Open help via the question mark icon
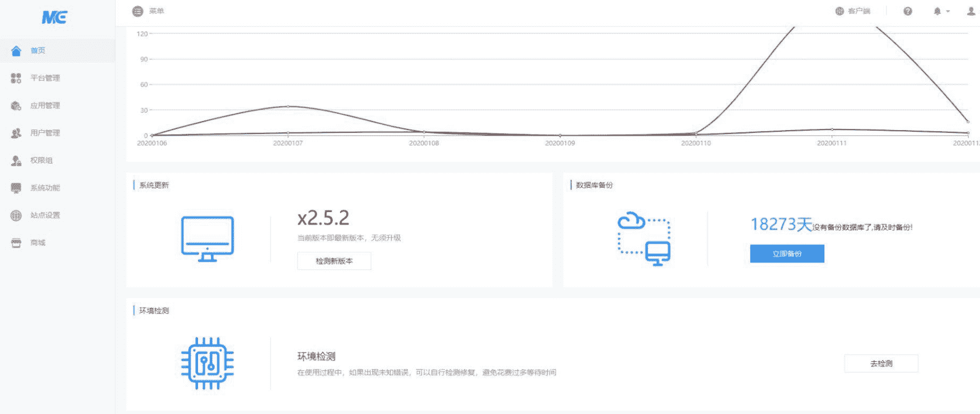The height and width of the screenshot is (414, 980). (908, 11)
